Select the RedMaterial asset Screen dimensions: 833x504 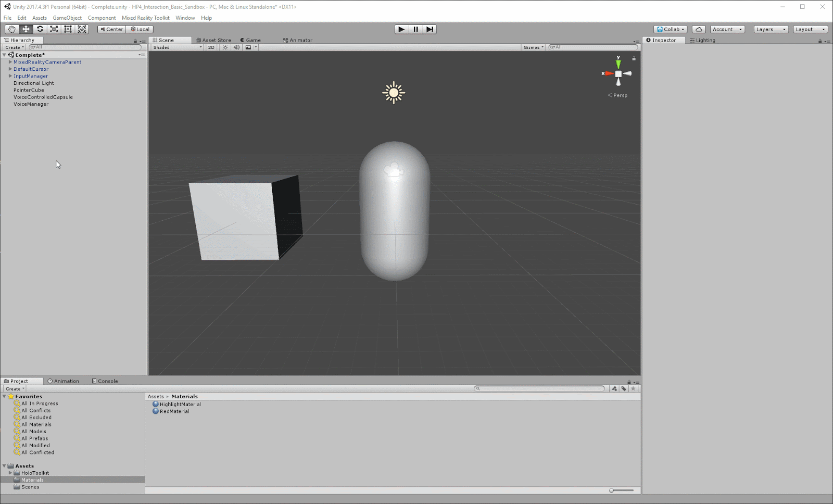[x=174, y=411]
